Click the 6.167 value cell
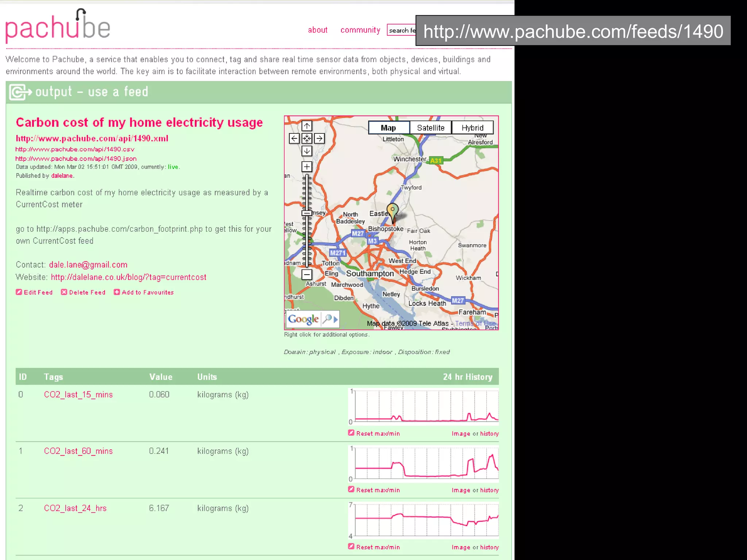This screenshot has width=747, height=560. tap(159, 508)
